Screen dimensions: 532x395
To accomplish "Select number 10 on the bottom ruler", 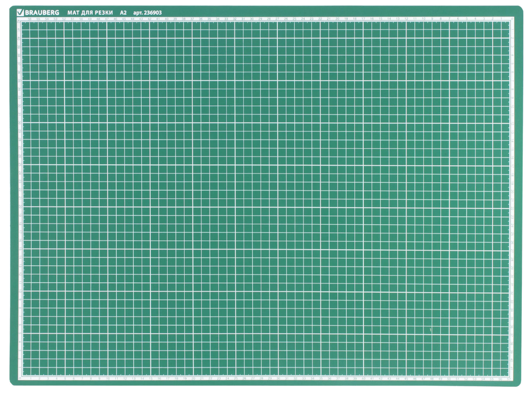I will 108,378.
